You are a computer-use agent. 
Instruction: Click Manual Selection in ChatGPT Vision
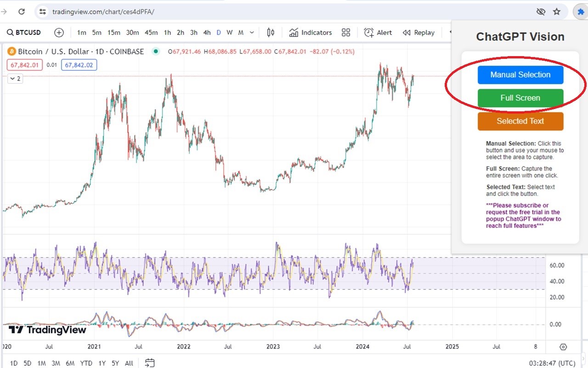520,75
